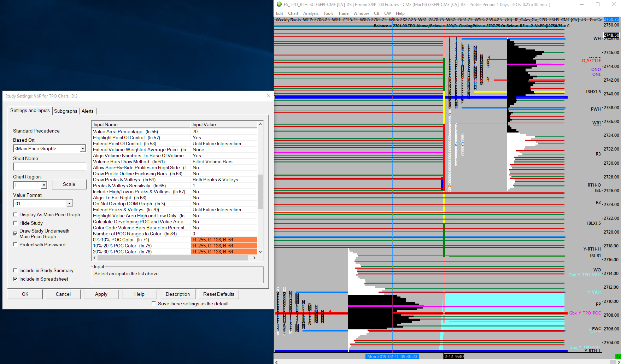
Task: Expand the Chart Region dropdown
Action: click(x=44, y=185)
